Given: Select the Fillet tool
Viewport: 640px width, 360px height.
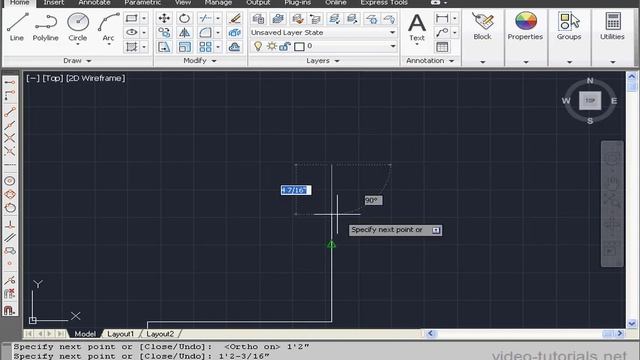Looking at the screenshot, I should [x=205, y=32].
